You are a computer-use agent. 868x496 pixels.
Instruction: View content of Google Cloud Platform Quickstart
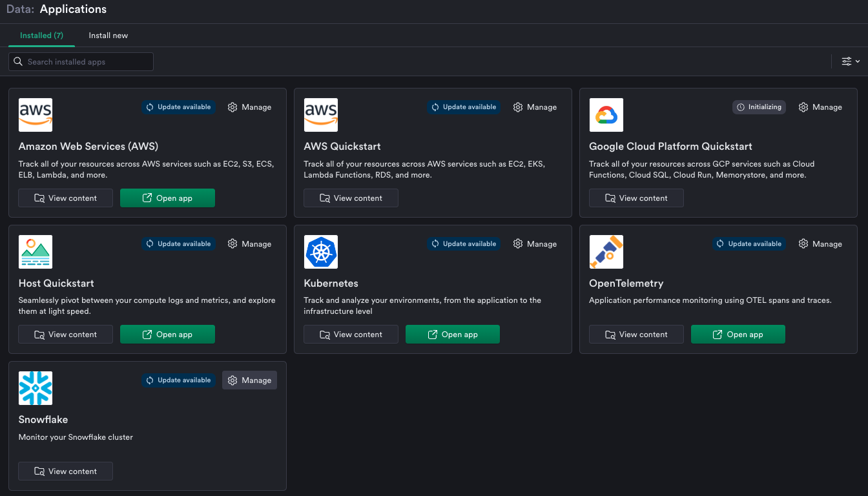pos(637,198)
